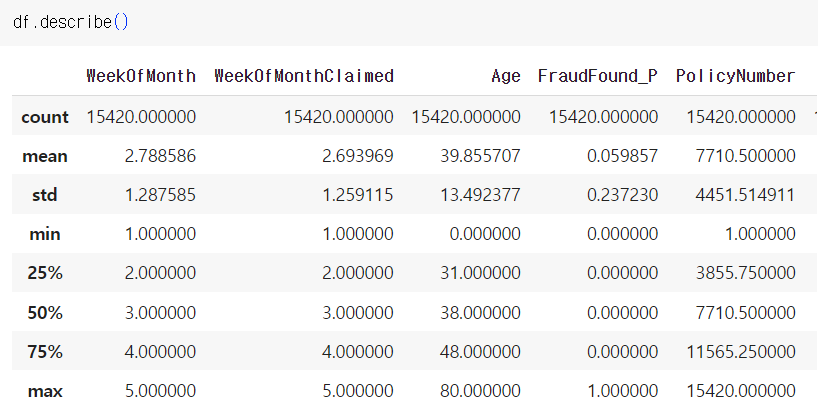This screenshot has width=821, height=412.
Task: Select the WeekOfMonth column header
Action: [x=141, y=76]
